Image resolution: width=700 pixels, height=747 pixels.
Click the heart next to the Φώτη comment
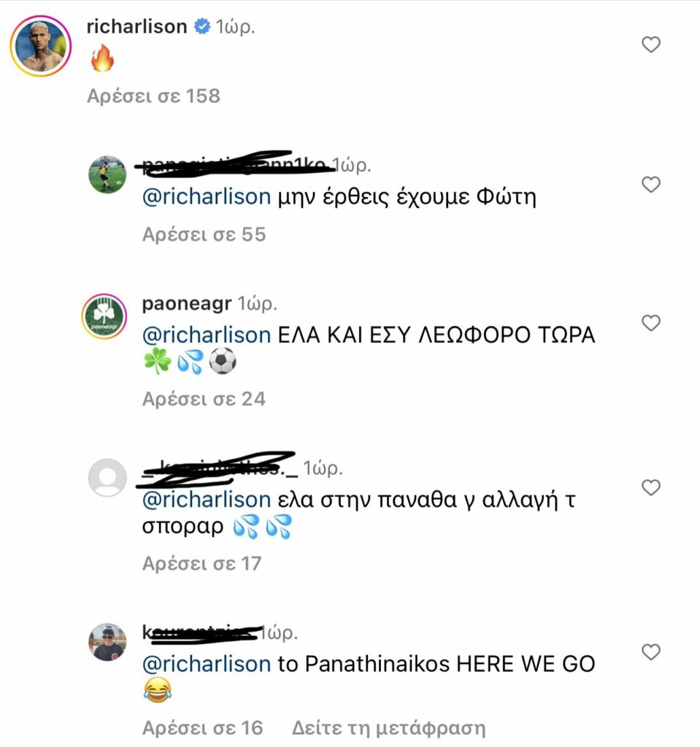click(x=650, y=185)
